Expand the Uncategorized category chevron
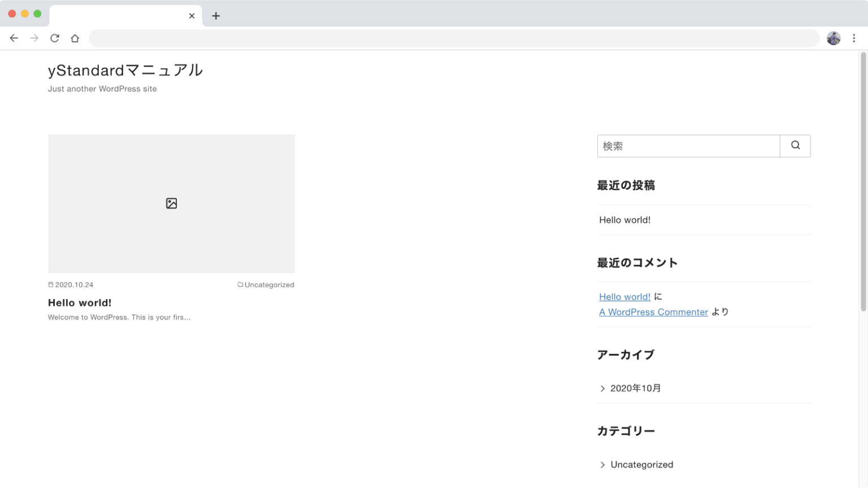868x488 pixels. (602, 465)
